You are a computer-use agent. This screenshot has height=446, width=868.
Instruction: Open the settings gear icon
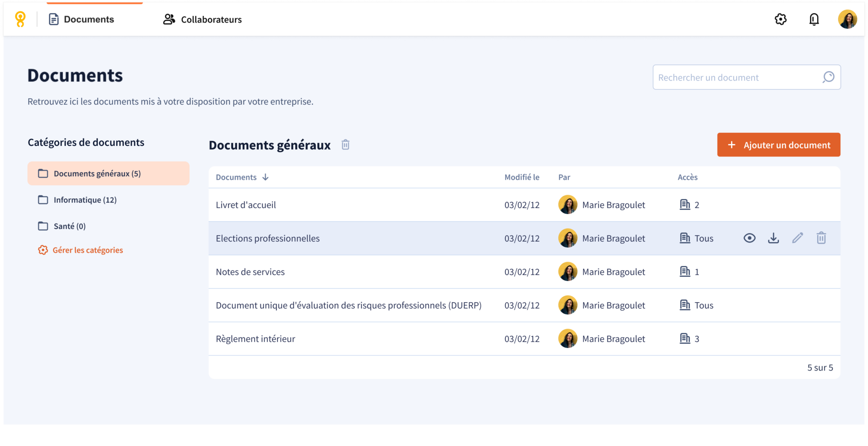tap(781, 19)
